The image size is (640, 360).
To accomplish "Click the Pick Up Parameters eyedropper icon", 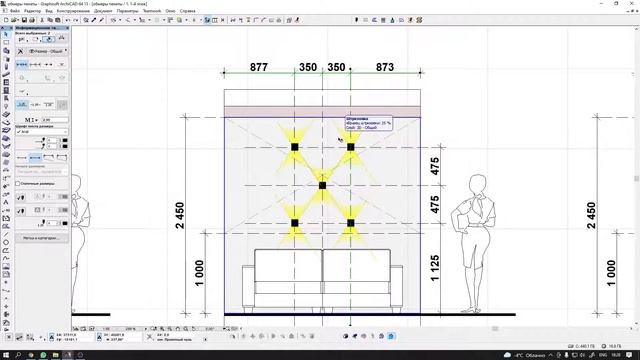I will point(94,20).
